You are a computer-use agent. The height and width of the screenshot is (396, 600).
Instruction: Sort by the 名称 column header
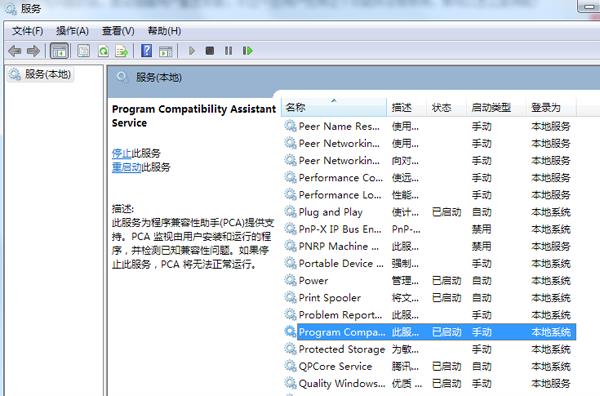pos(334,108)
